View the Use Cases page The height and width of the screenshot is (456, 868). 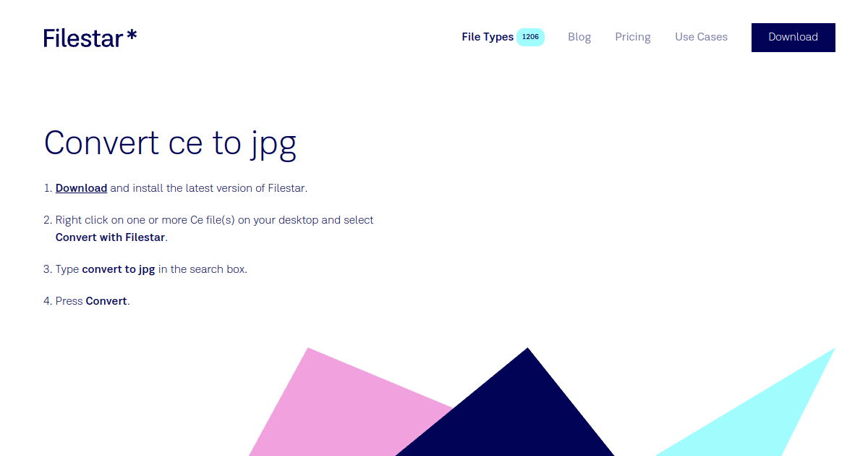(701, 37)
